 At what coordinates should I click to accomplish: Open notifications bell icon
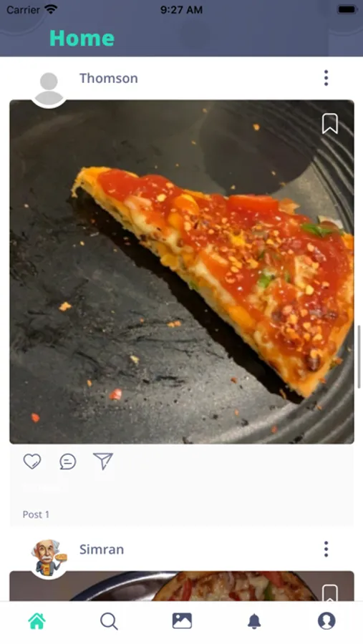coord(254,621)
